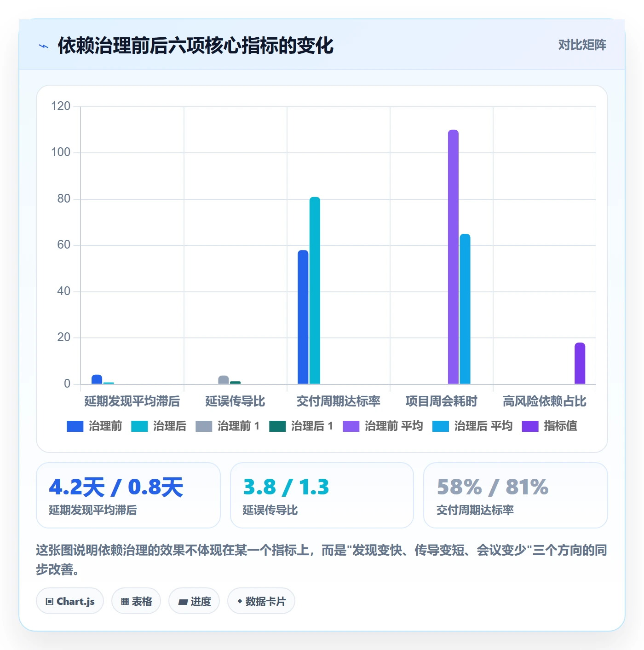Toggle the 治理后 平均 legend entry
Image resolution: width=644 pixels, height=650 pixels.
(472, 426)
